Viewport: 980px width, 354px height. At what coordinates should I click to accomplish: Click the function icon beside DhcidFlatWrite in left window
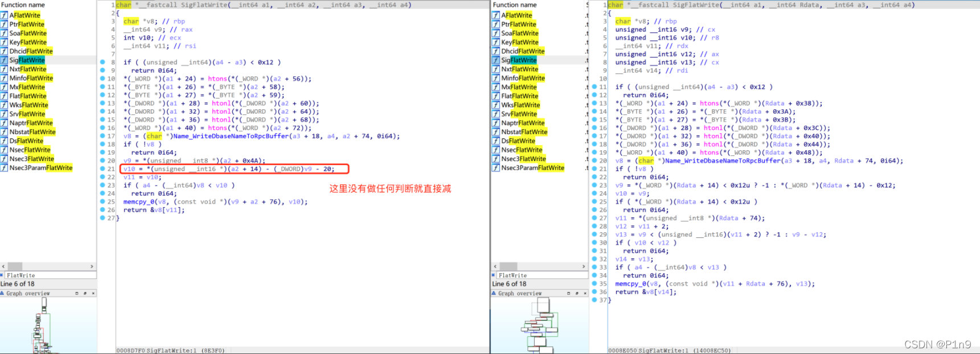tap(4, 51)
